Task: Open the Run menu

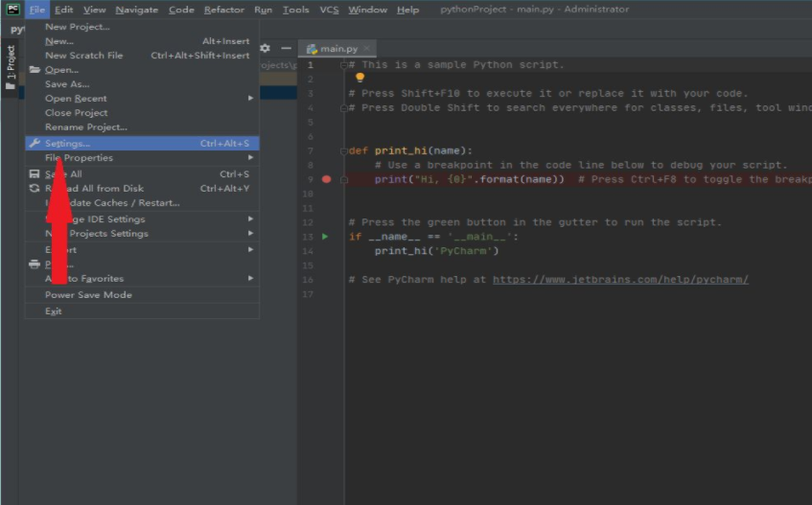Action: tap(263, 10)
